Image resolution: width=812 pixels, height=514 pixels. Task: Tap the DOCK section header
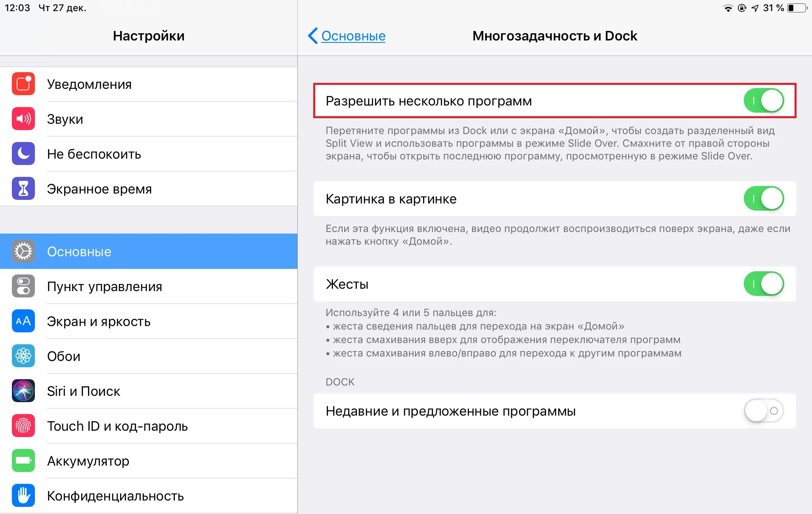click(x=340, y=382)
